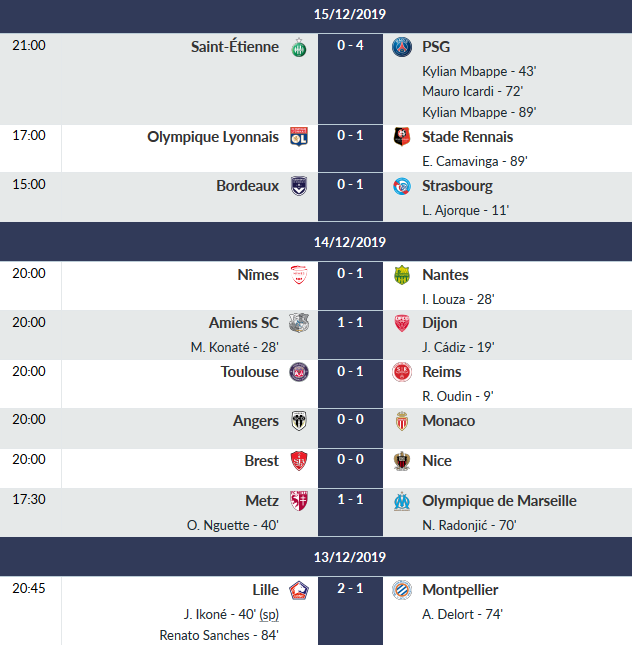
Task: Click the PSG club crest
Action: tap(402, 48)
